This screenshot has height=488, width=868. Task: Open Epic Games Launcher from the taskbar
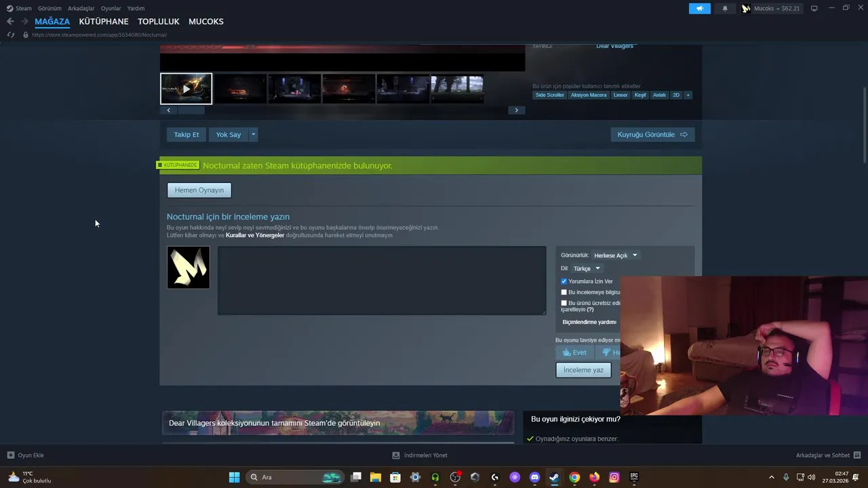634,477
